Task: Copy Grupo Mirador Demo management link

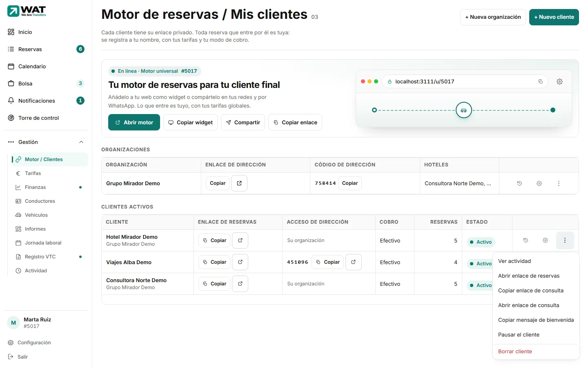Action: click(218, 183)
